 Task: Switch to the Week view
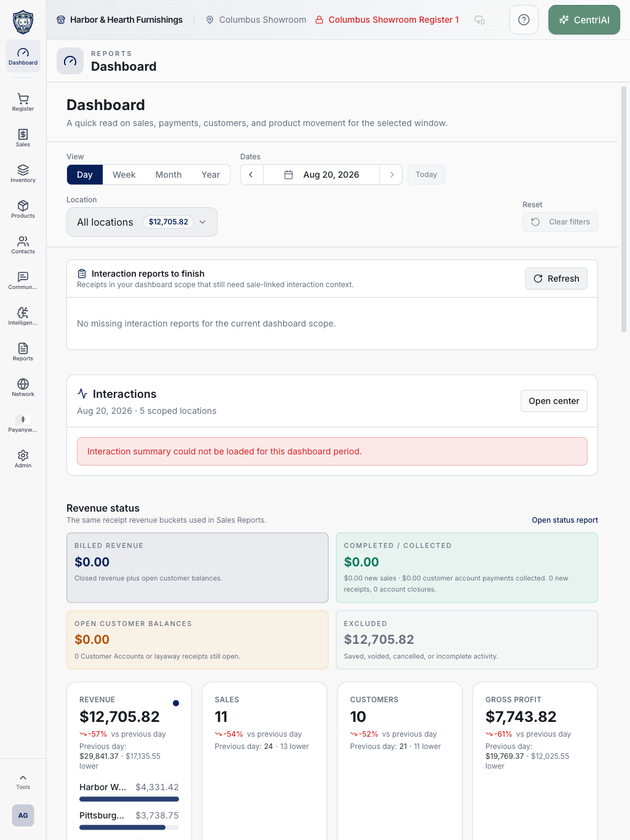[x=124, y=175]
